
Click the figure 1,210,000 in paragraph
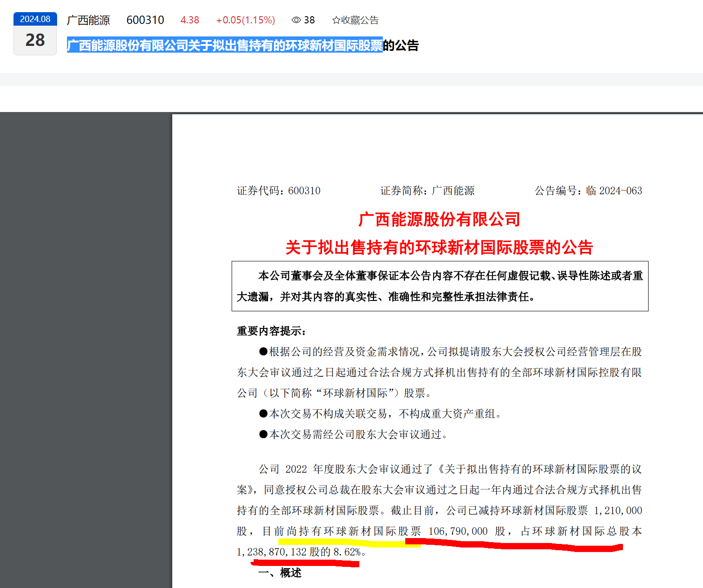click(618, 511)
